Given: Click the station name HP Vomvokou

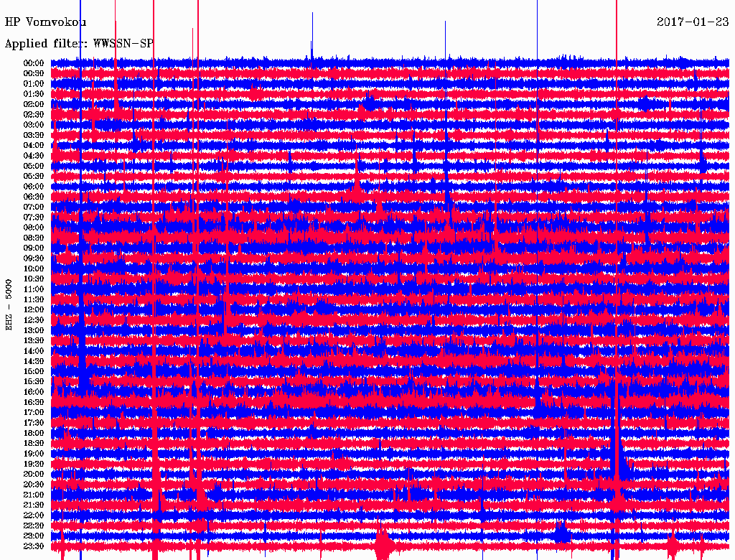Looking at the screenshot, I should [45, 22].
